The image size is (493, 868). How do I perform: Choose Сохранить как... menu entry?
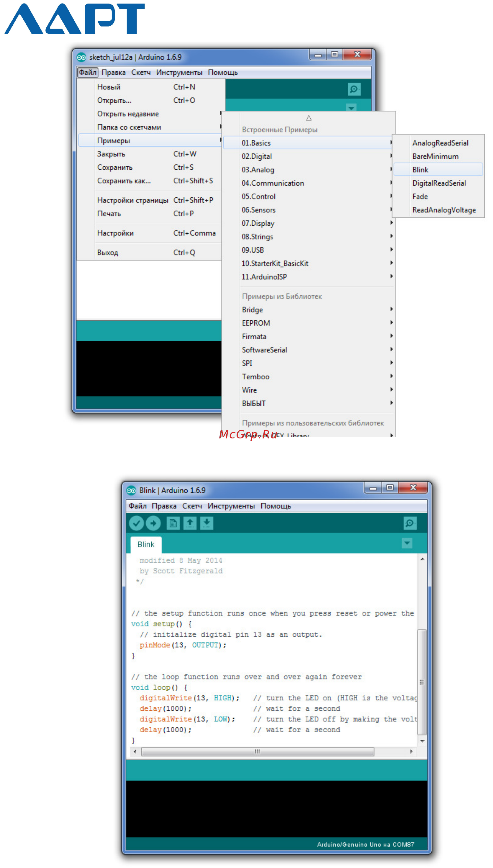tap(150, 181)
